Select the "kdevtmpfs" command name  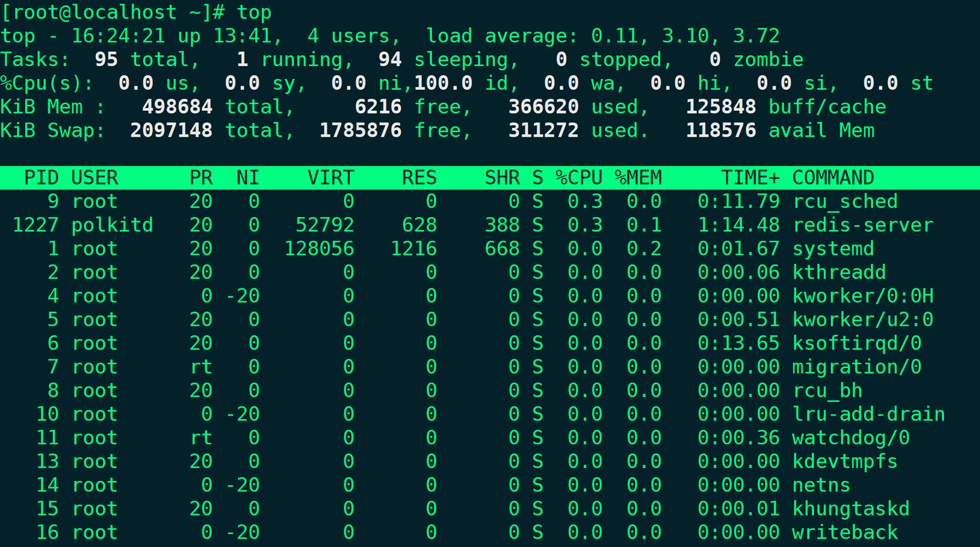845,462
